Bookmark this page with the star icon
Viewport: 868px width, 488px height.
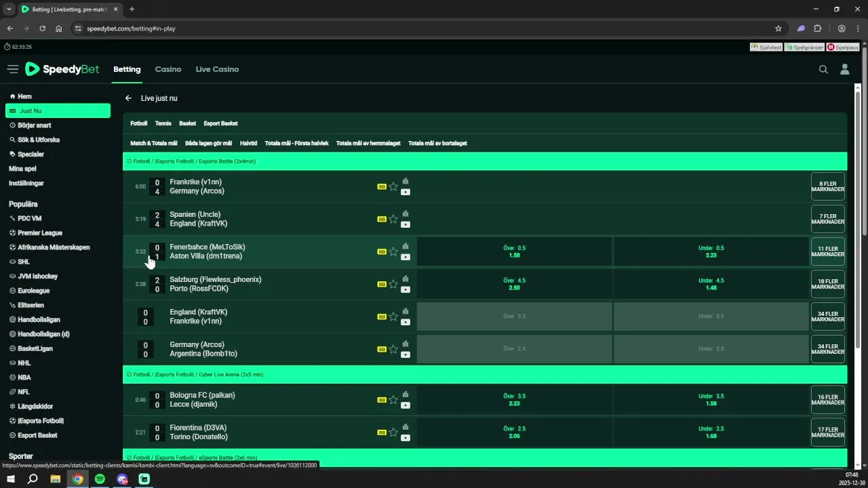click(778, 28)
